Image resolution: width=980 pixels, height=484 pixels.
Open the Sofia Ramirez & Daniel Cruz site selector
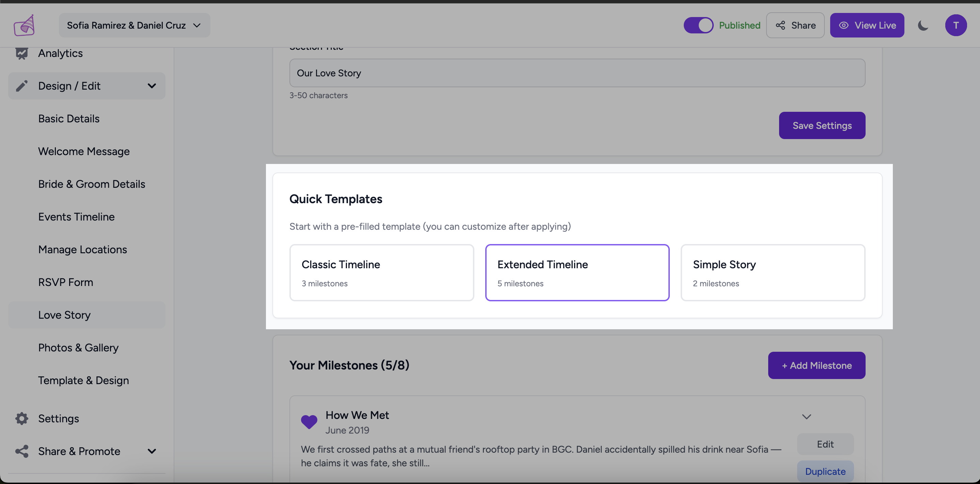(x=134, y=25)
